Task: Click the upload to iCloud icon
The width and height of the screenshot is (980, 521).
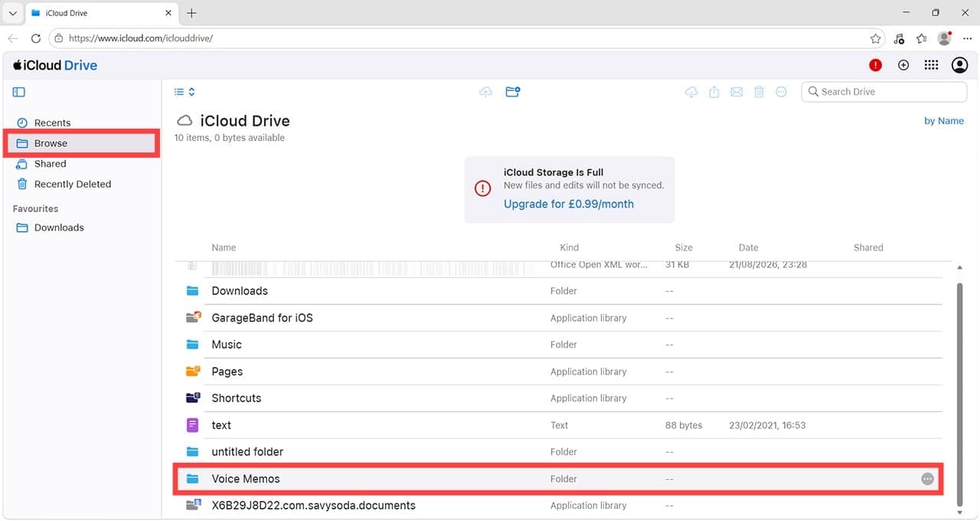Action: tap(485, 92)
